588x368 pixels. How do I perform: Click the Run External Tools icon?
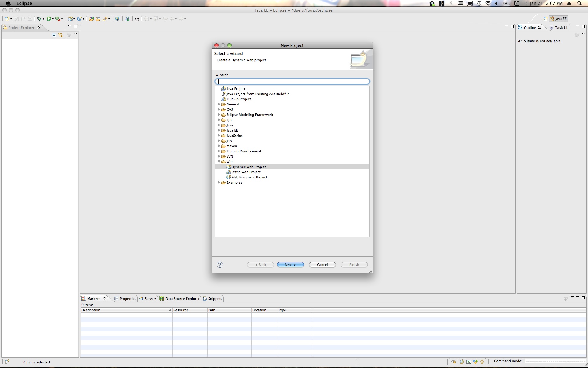[57, 19]
